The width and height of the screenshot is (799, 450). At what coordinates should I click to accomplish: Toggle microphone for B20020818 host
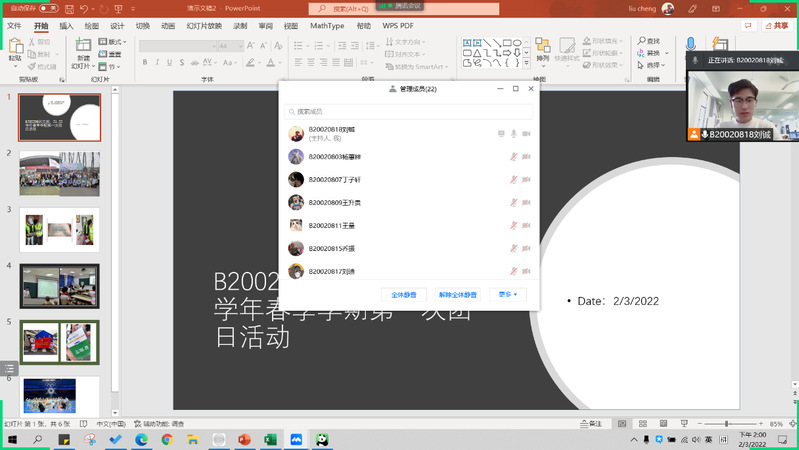pos(513,134)
